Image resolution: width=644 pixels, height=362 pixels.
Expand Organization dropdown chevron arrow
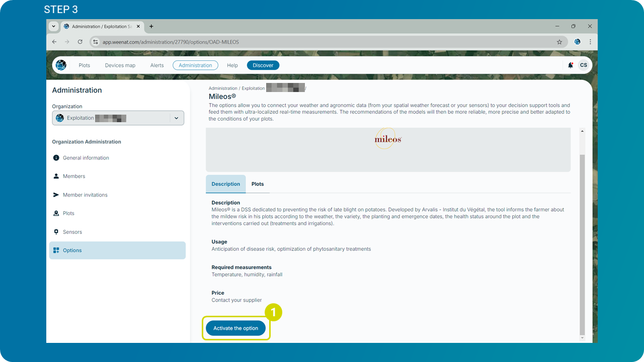click(176, 118)
